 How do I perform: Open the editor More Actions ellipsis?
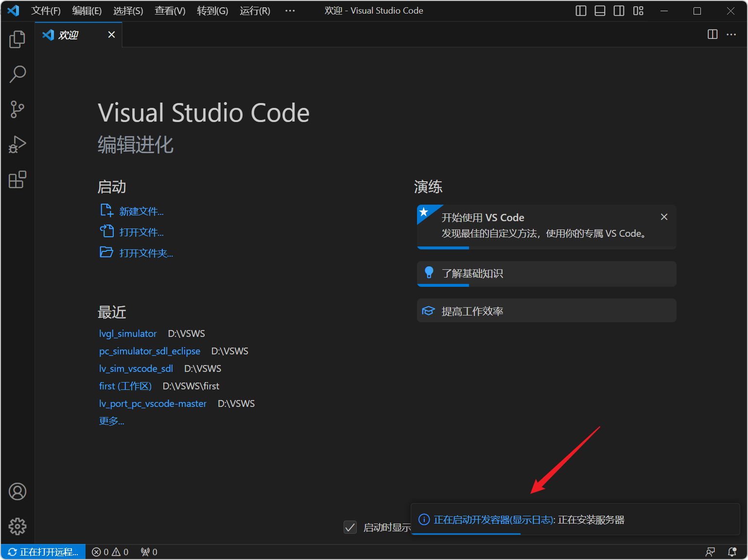tap(731, 34)
